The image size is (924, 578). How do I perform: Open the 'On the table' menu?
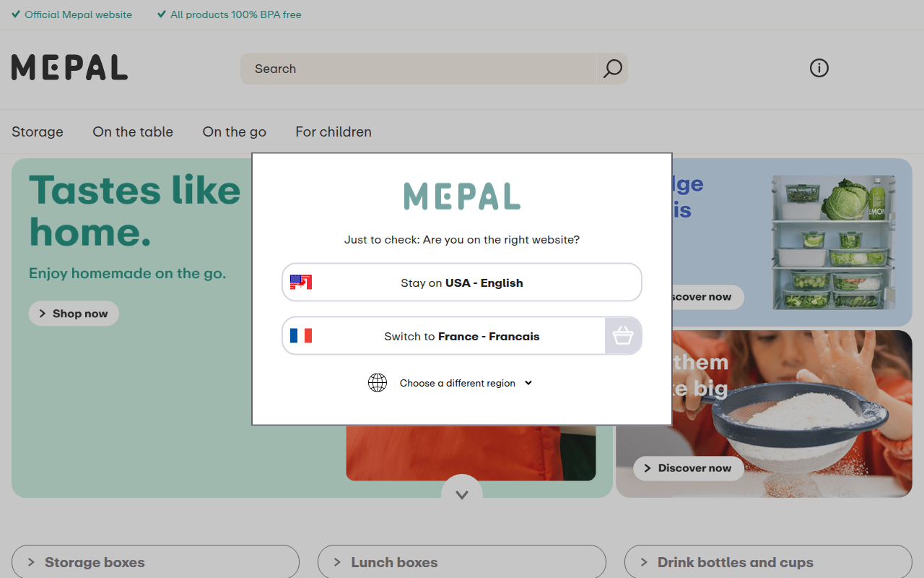point(133,131)
